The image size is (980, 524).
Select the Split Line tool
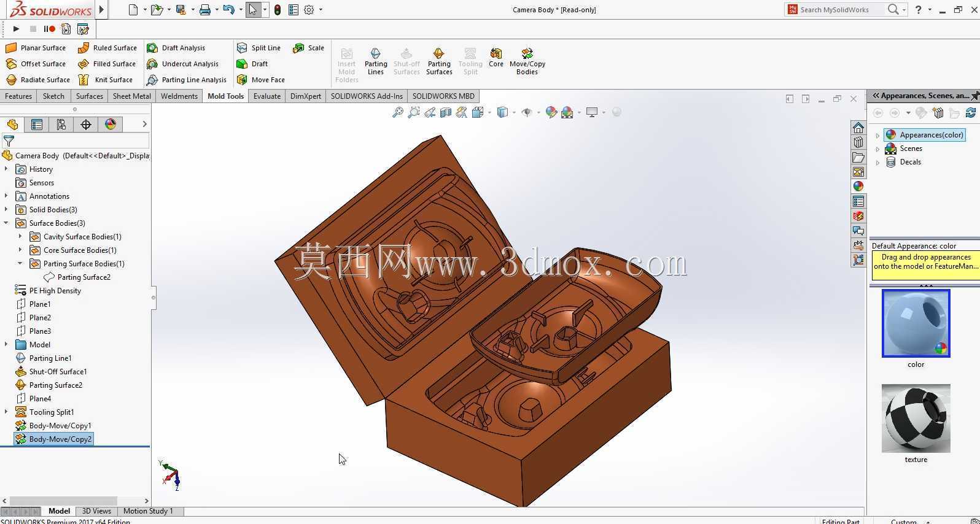pos(259,48)
